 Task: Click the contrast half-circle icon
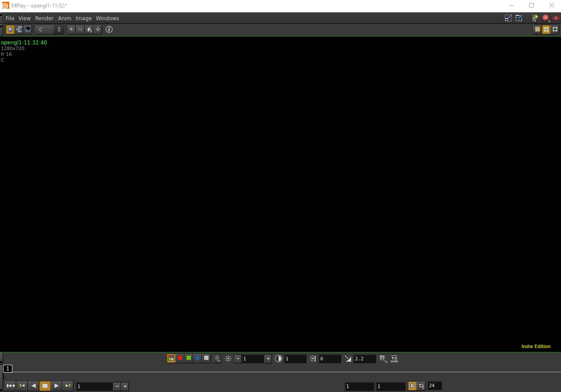[279, 359]
